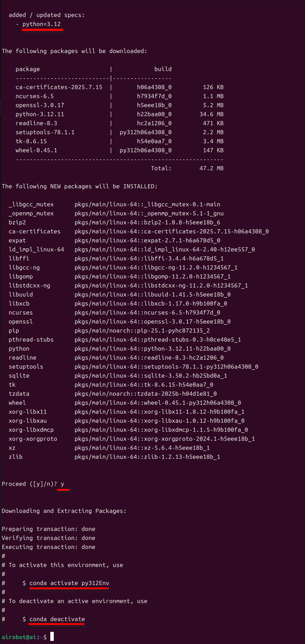The height and width of the screenshot is (644, 305).
Task: Click the 'conda activate py312Env' command text
Action: tap(69, 583)
